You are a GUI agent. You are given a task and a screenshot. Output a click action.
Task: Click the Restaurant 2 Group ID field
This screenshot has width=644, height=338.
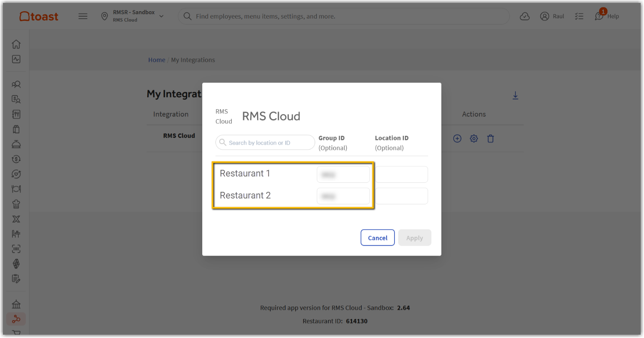point(343,196)
